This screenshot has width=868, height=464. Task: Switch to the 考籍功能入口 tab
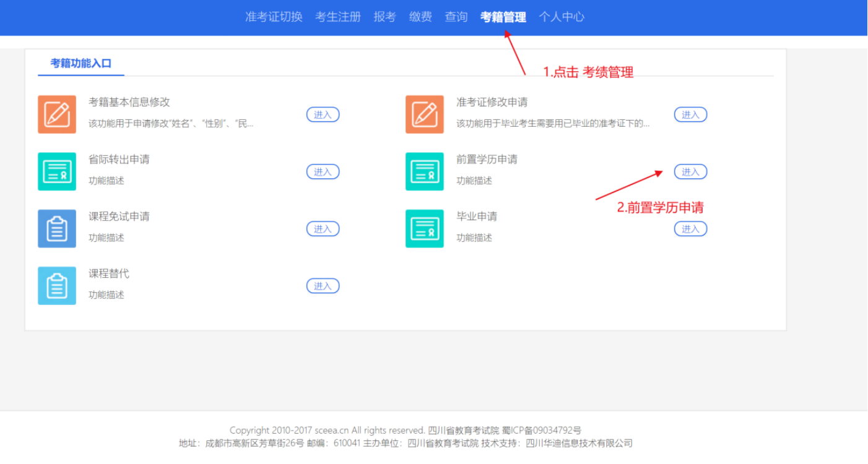81,63
